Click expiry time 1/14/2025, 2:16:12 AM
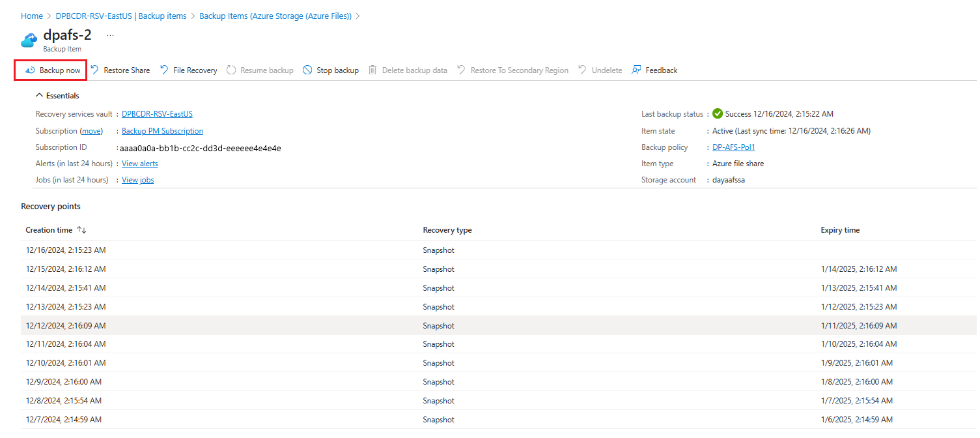 click(859, 269)
